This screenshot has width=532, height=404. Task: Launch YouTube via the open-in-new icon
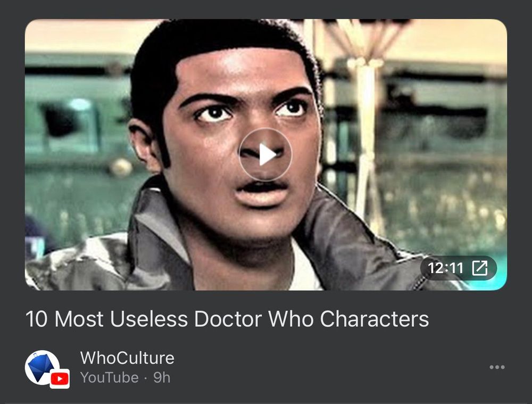pyautogui.click(x=480, y=268)
